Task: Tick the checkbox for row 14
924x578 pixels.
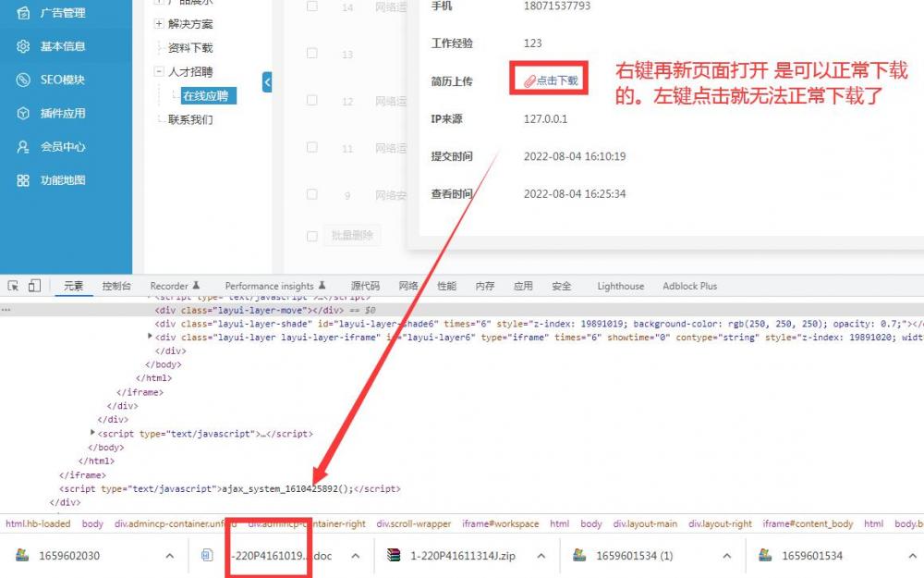Action: (x=312, y=6)
